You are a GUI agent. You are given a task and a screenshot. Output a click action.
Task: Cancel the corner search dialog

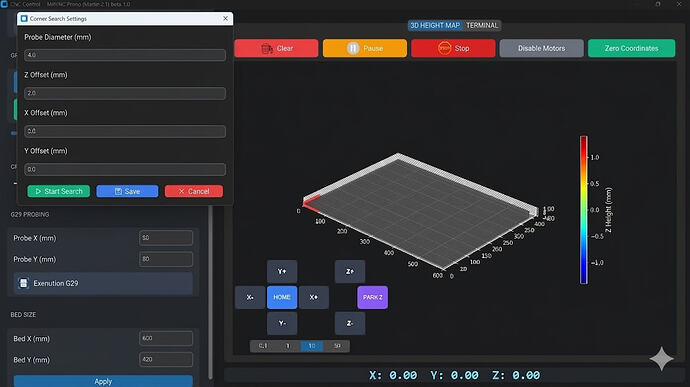194,191
